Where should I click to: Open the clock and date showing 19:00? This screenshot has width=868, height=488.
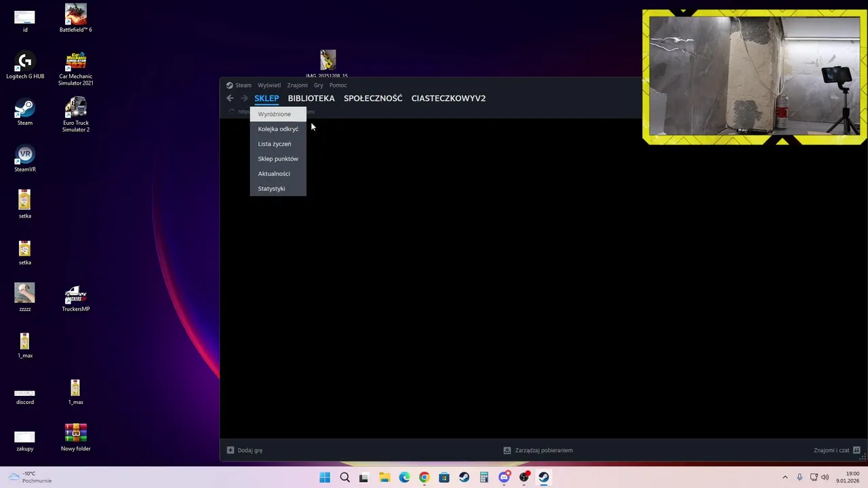click(x=848, y=477)
